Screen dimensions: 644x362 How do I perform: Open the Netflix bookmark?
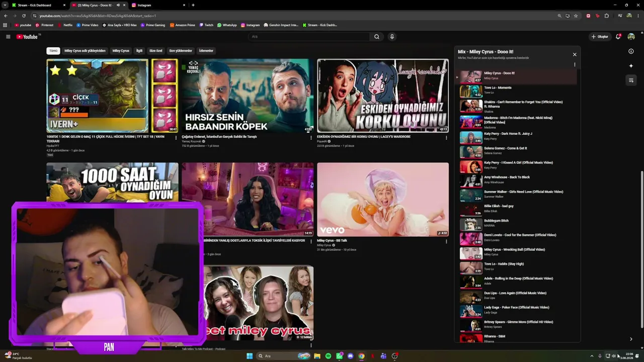[x=65, y=25]
